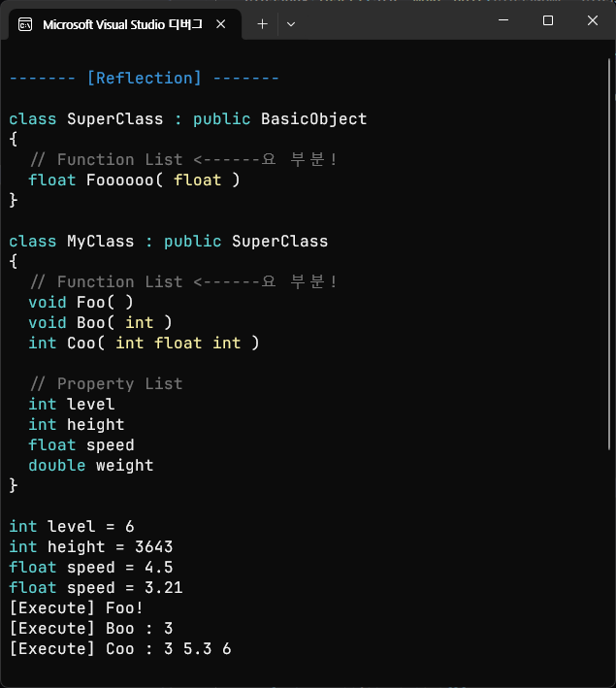The width and height of the screenshot is (616, 688).
Task: Click the '[Execute] Coo : 3 5.3 6' line
Action: pyautogui.click(x=119, y=648)
